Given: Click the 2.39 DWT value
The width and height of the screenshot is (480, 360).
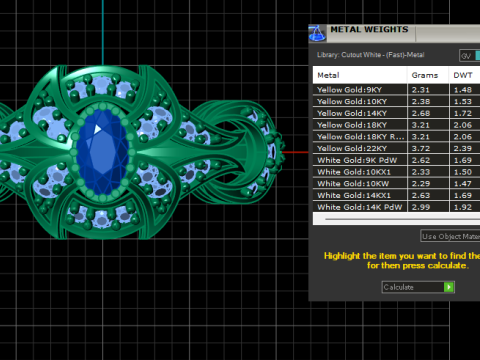Looking at the screenshot, I should pyautogui.click(x=463, y=148).
